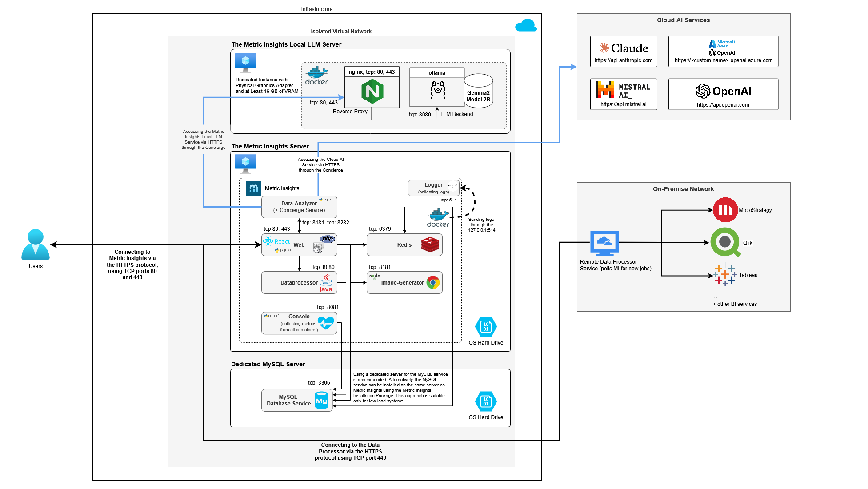
Task: Click the api.openai.com OpenAI box
Action: coord(723,94)
